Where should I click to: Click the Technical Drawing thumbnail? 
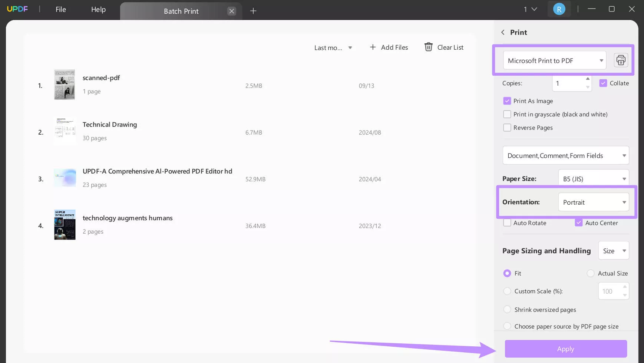65,131
